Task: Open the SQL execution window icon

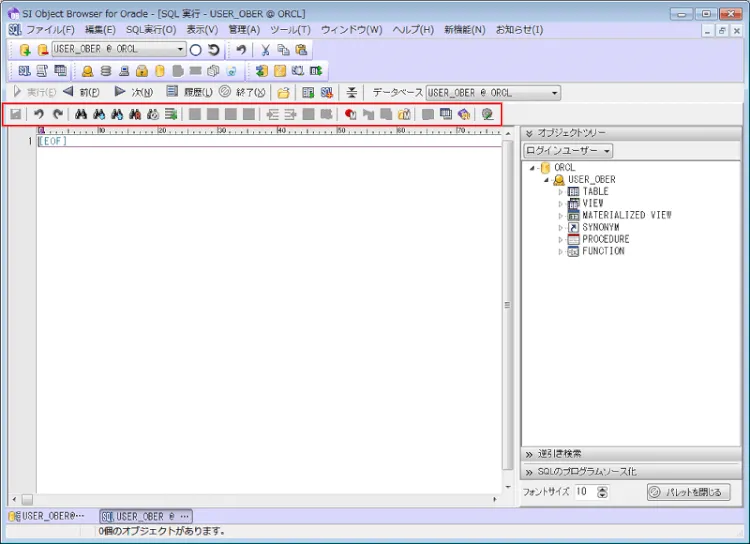Action: click(24, 71)
